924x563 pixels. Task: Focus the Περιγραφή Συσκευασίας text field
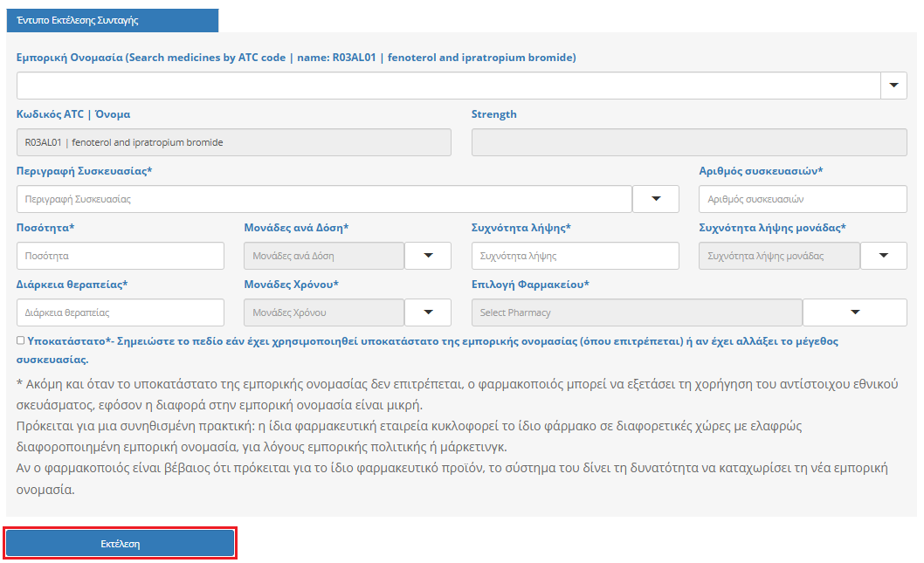(324, 199)
